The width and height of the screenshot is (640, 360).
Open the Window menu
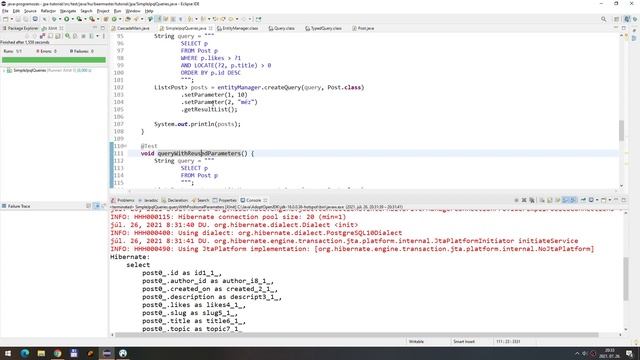click(133, 11)
